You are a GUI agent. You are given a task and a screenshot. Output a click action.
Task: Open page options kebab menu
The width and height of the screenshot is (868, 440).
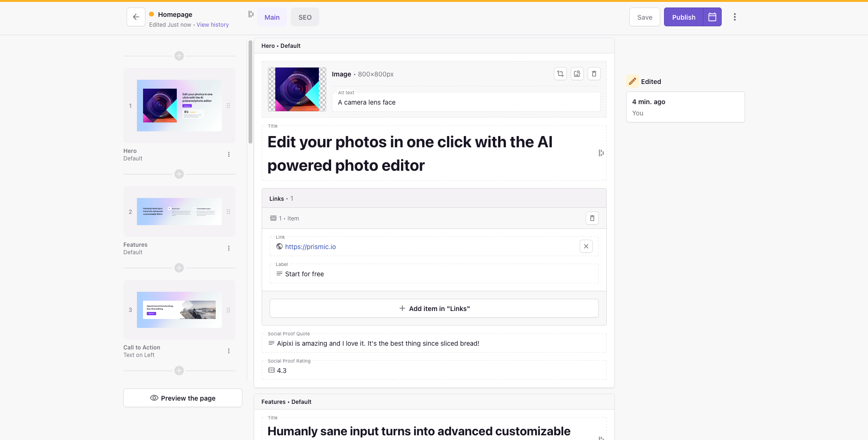[x=735, y=17]
